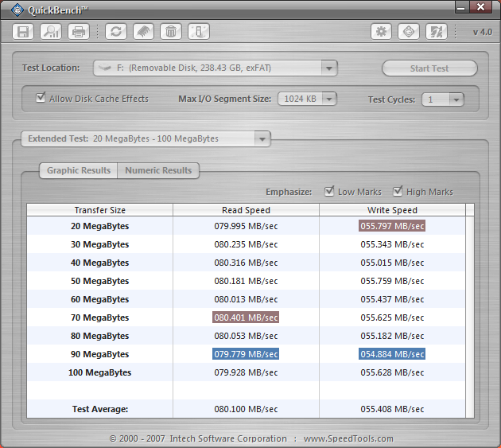The width and height of the screenshot is (501, 448).
Task: Click the rightmost toolbar icon beside the version
Action: click(x=436, y=32)
